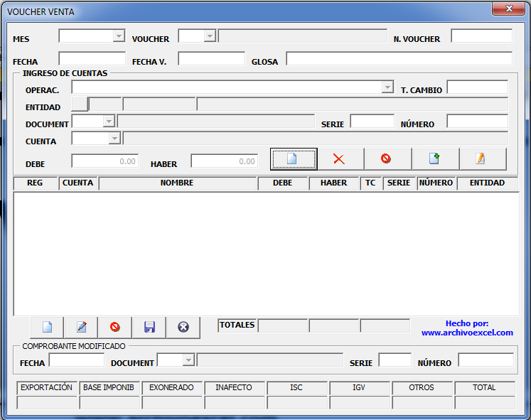Save the voucher with the floppy disk icon

click(149, 328)
